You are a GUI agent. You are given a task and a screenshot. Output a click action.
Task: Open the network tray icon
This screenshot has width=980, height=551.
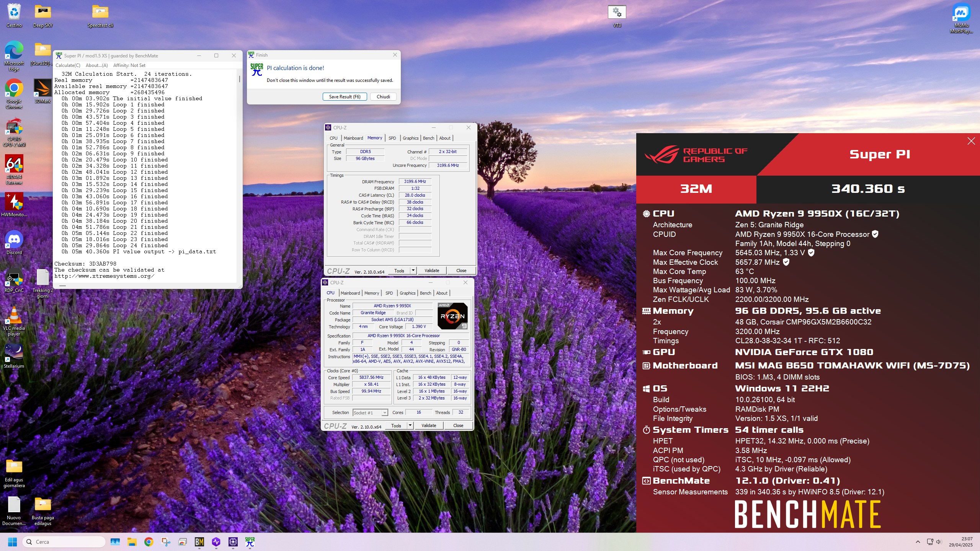(930, 542)
